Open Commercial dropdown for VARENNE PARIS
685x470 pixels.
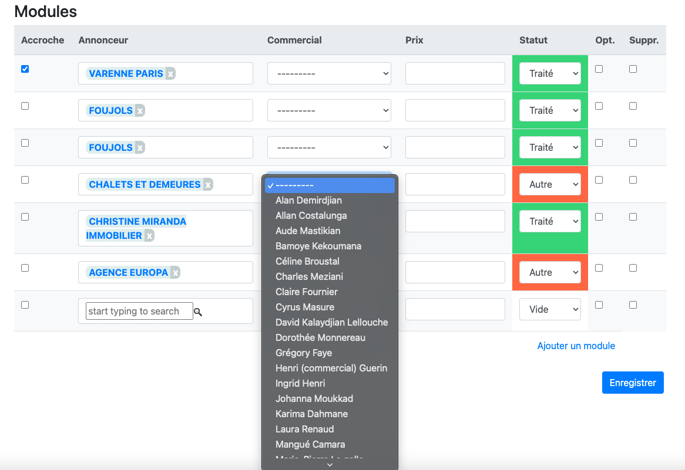(x=329, y=74)
